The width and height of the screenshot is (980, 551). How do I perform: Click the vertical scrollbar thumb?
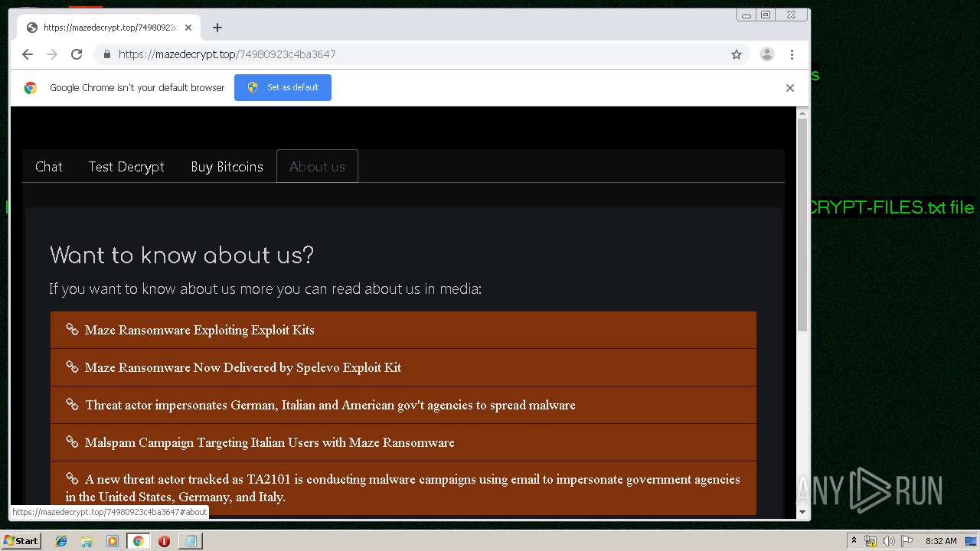click(802, 225)
